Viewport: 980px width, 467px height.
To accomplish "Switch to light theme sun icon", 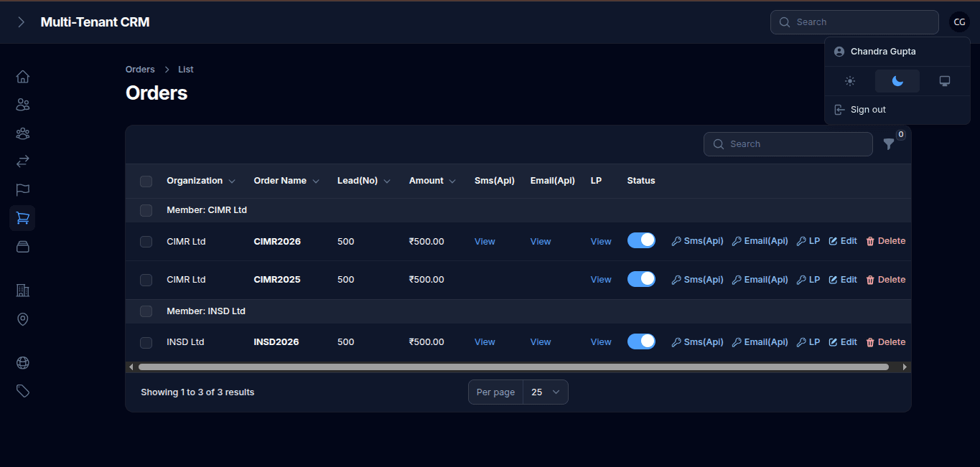I will point(850,81).
